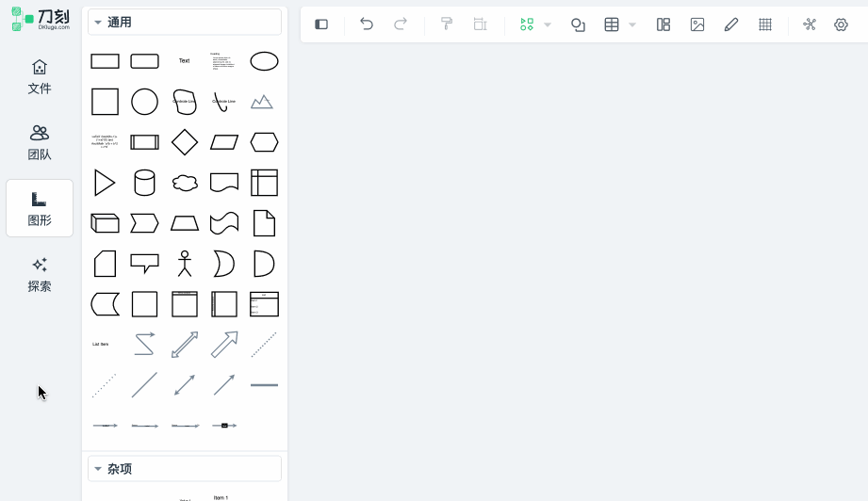Select the diamond shape
Image resolution: width=868 pixels, height=501 pixels.
185,142
